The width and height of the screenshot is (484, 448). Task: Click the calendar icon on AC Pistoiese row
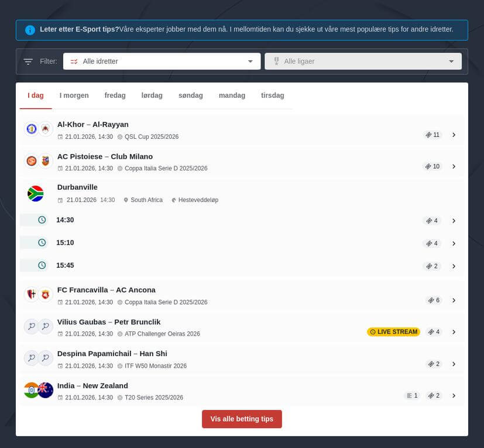click(x=60, y=168)
